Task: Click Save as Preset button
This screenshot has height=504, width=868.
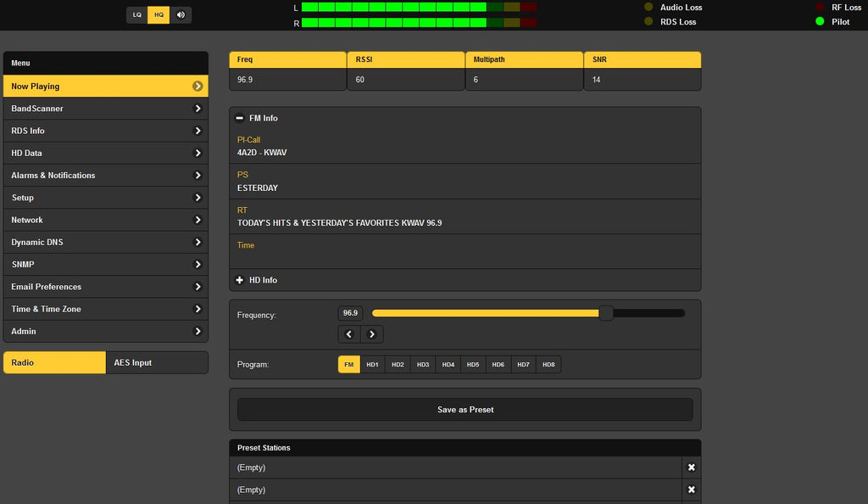Action: coord(465,410)
